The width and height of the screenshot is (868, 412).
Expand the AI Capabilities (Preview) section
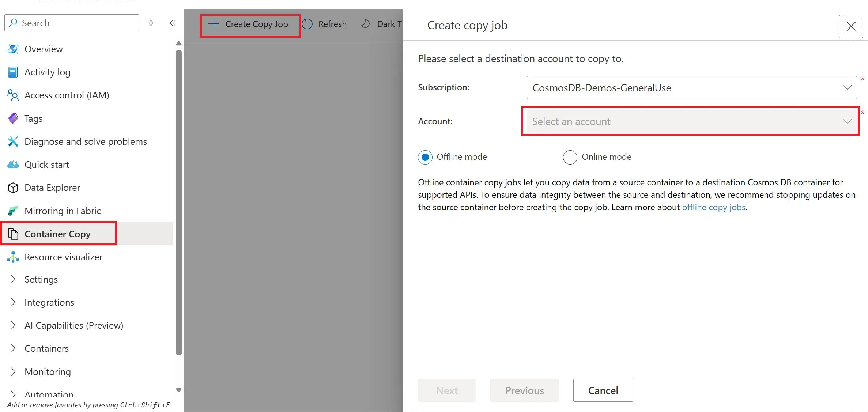pos(13,325)
